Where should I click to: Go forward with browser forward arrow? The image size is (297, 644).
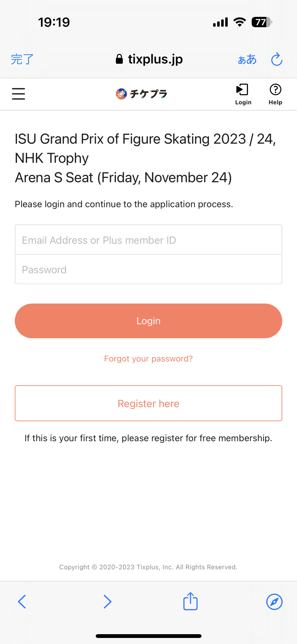tap(108, 602)
